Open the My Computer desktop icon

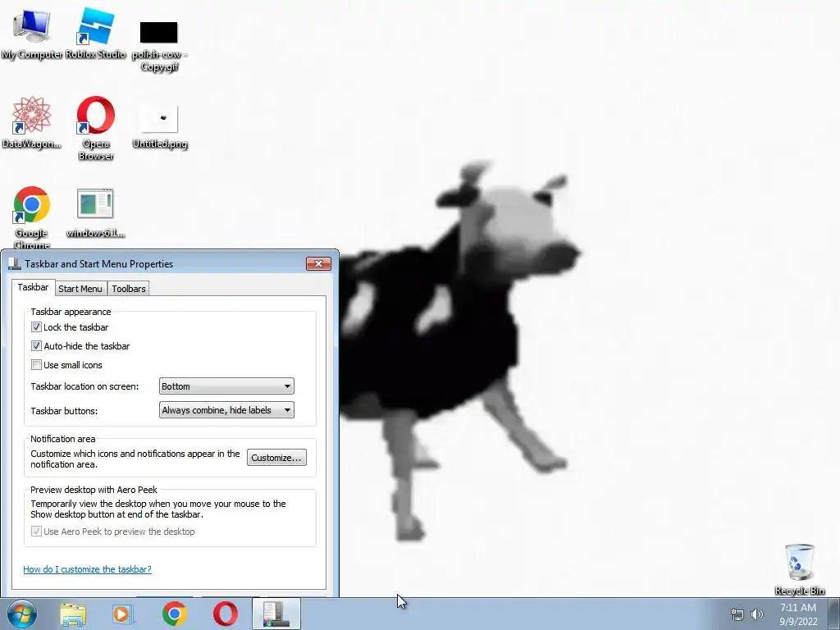click(x=32, y=33)
